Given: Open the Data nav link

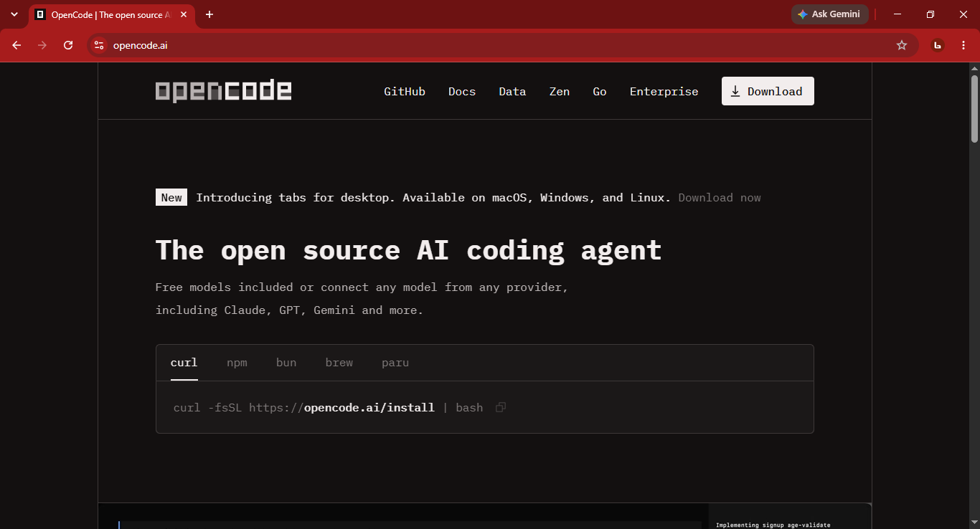Looking at the screenshot, I should click(512, 91).
